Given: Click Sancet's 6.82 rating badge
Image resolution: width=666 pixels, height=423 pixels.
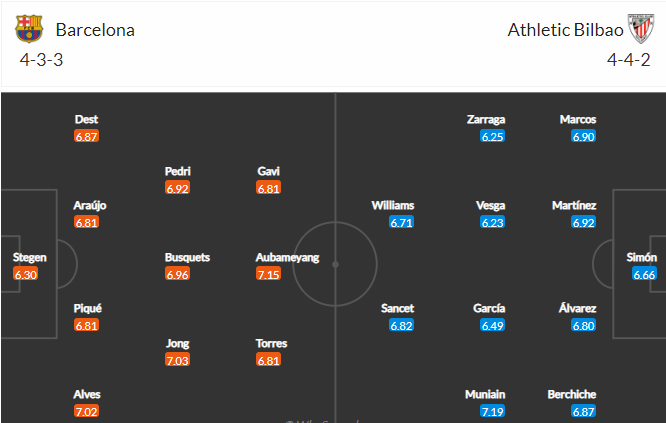Looking at the screenshot, I should coord(399,325).
